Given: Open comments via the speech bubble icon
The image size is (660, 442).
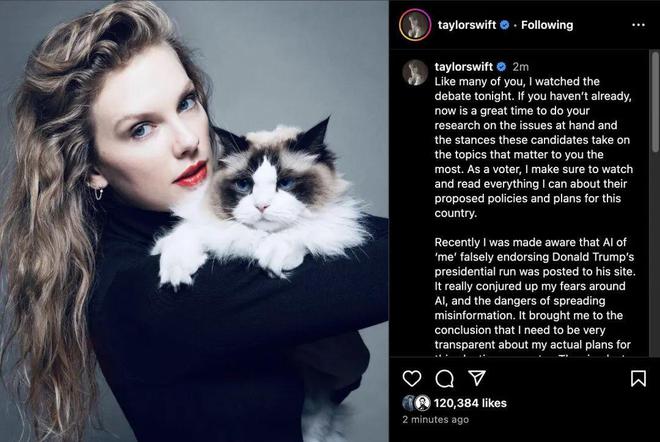Looking at the screenshot, I should tap(444, 378).
